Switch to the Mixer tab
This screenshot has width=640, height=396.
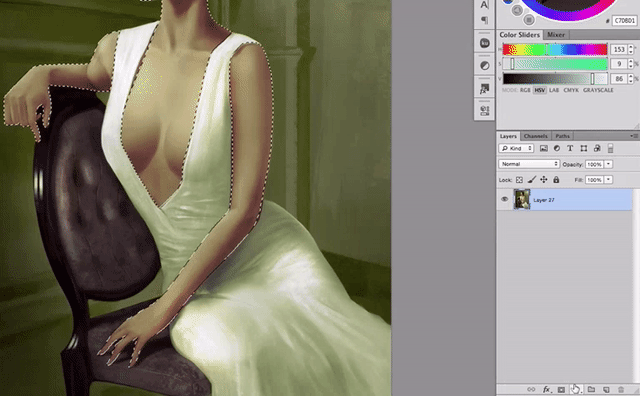(x=556, y=35)
